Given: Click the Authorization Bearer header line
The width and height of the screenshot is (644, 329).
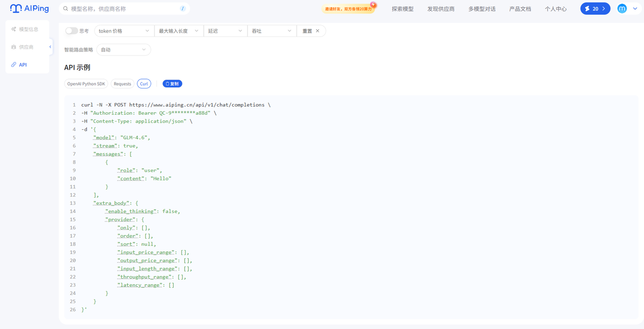Looking at the screenshot, I should coord(149,113).
